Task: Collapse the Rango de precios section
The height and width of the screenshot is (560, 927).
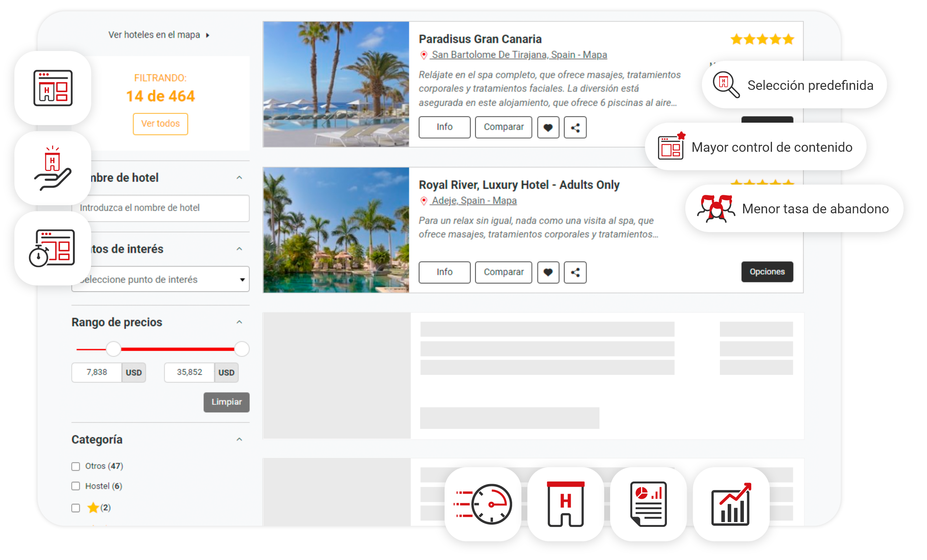Action: [239, 322]
